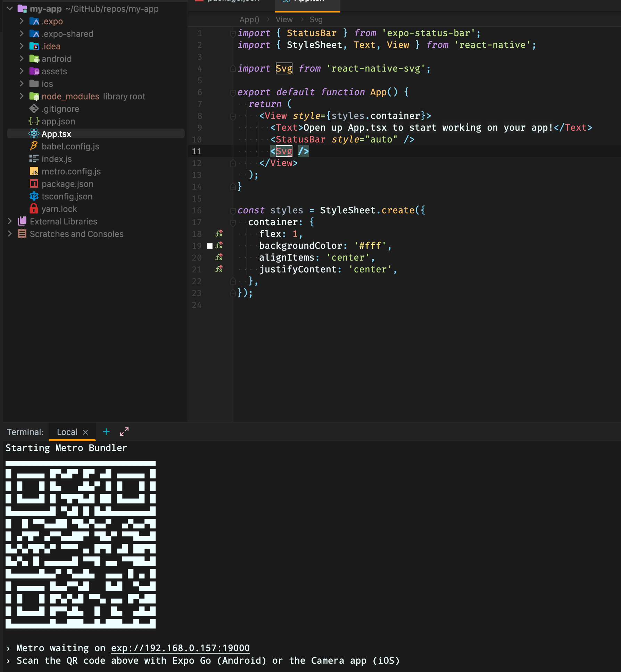Image resolution: width=621 pixels, height=672 pixels.
Task: Fold the App function at line 6
Action: [x=233, y=93]
